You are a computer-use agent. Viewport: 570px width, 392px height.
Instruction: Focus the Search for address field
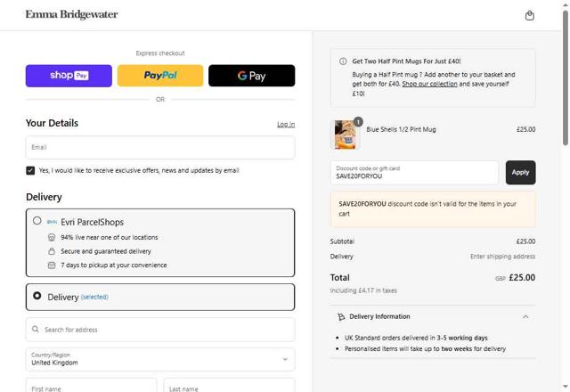coord(160,330)
